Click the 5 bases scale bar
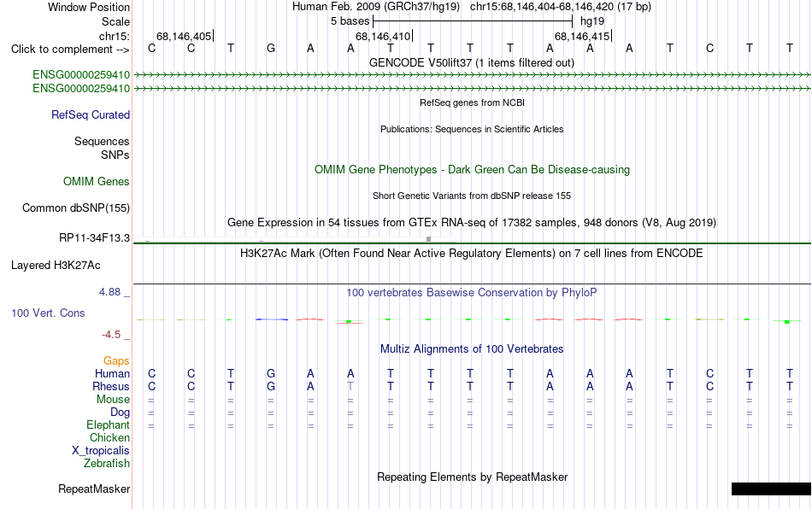The image size is (812, 509). [x=473, y=21]
